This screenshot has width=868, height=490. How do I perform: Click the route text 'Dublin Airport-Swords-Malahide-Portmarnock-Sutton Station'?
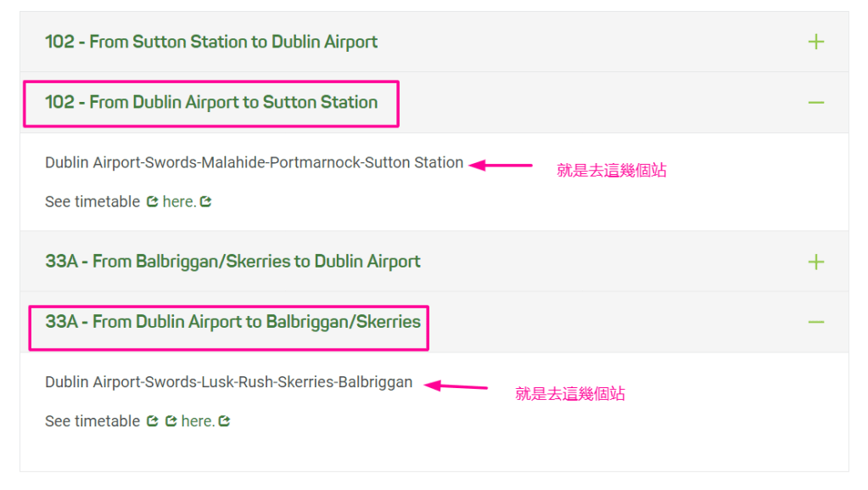pos(254,162)
